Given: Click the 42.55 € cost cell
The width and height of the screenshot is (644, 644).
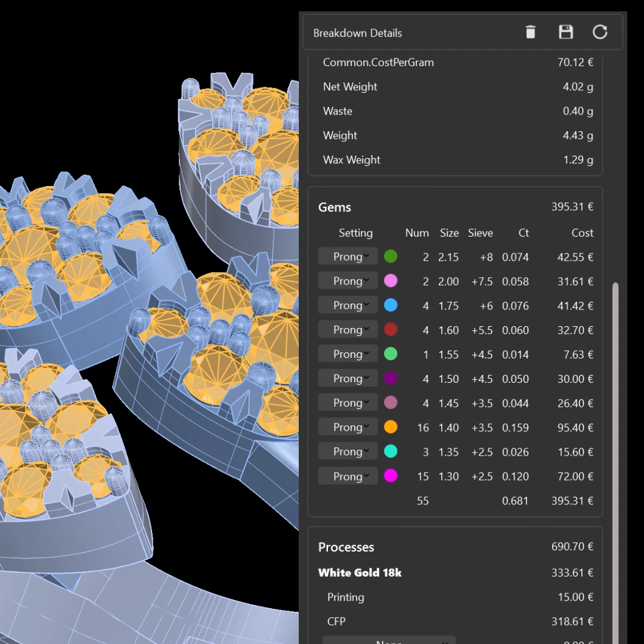Looking at the screenshot, I should pyautogui.click(x=575, y=257).
